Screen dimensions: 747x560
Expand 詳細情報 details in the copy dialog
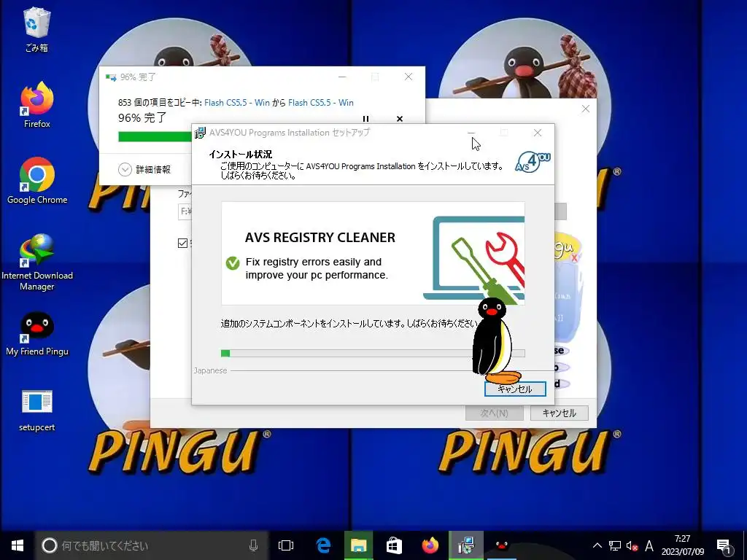[144, 169]
